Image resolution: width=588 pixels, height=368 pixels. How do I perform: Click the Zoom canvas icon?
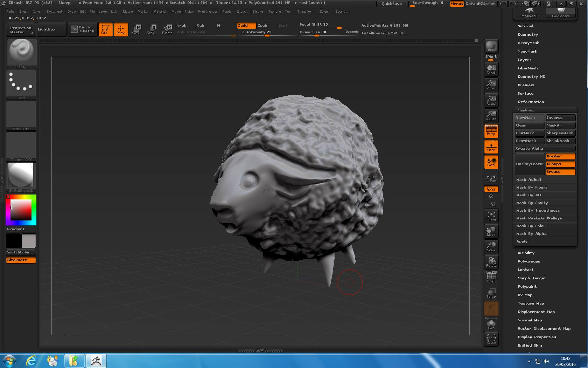491,84
